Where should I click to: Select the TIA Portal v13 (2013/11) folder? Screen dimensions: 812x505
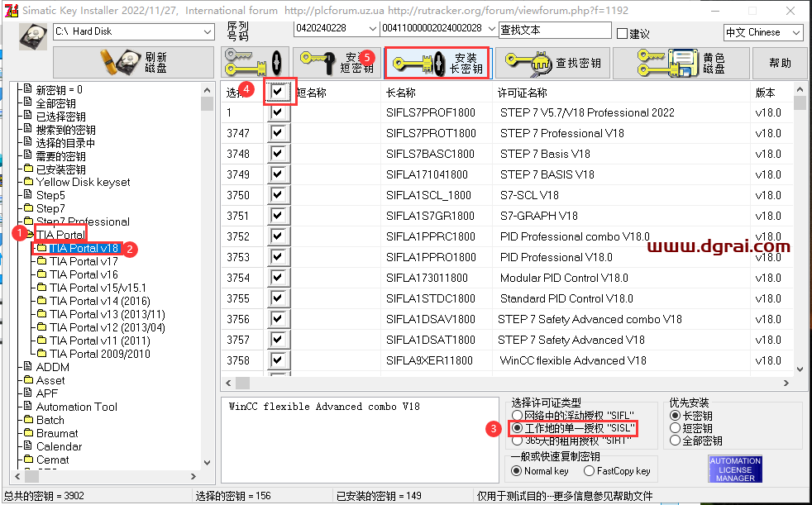[x=107, y=315]
